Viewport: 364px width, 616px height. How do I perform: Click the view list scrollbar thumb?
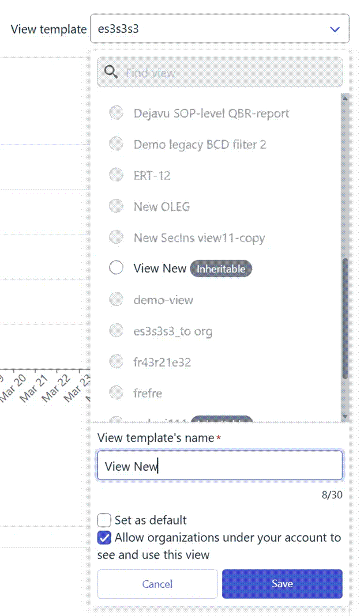tap(345, 318)
